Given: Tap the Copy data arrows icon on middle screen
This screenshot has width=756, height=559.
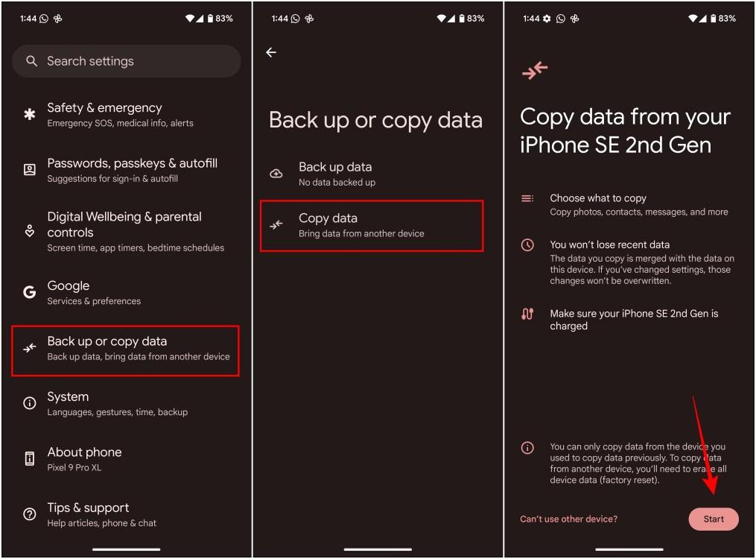Looking at the screenshot, I should [x=276, y=225].
